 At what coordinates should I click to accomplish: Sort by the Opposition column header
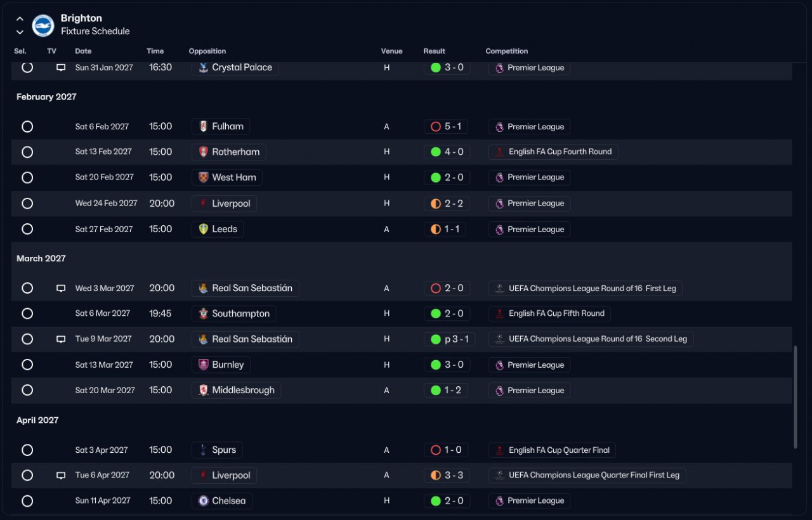(x=207, y=51)
